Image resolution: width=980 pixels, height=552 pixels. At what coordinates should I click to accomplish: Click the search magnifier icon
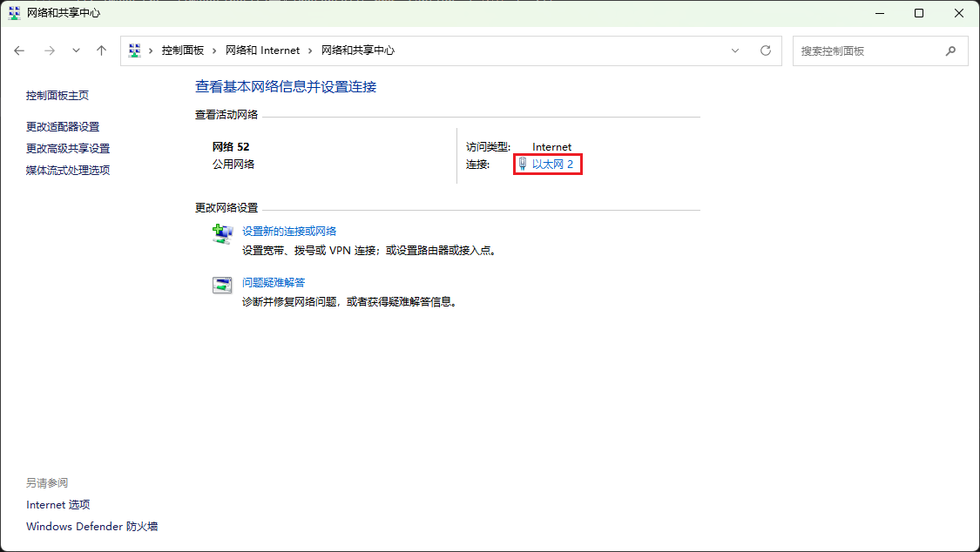(951, 50)
